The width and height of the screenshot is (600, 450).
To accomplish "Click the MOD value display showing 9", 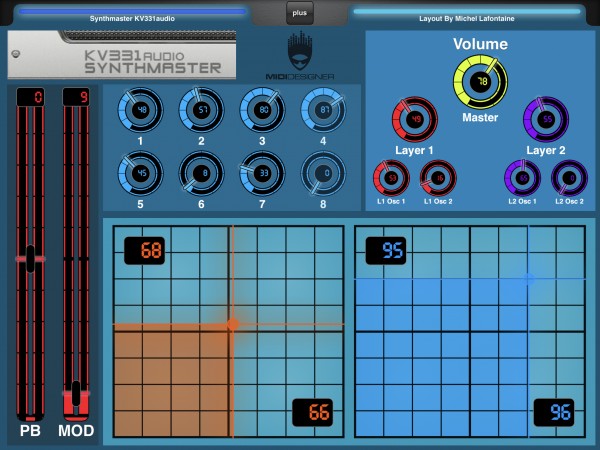I will click(76, 97).
